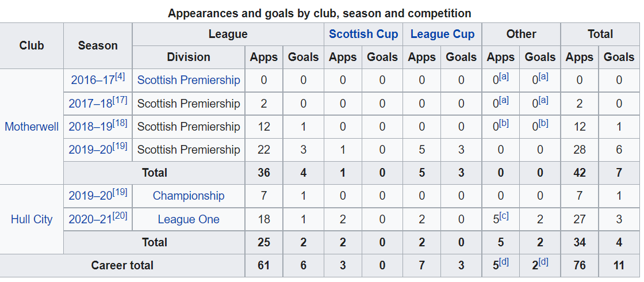Open the Motherwell club link
This screenshot has height=282, width=644.
[x=32, y=127]
